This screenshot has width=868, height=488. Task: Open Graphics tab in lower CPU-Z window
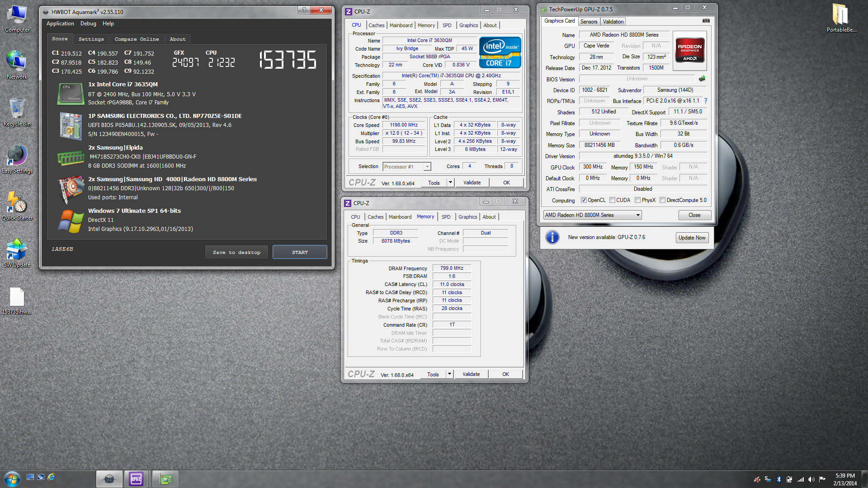[x=467, y=217]
